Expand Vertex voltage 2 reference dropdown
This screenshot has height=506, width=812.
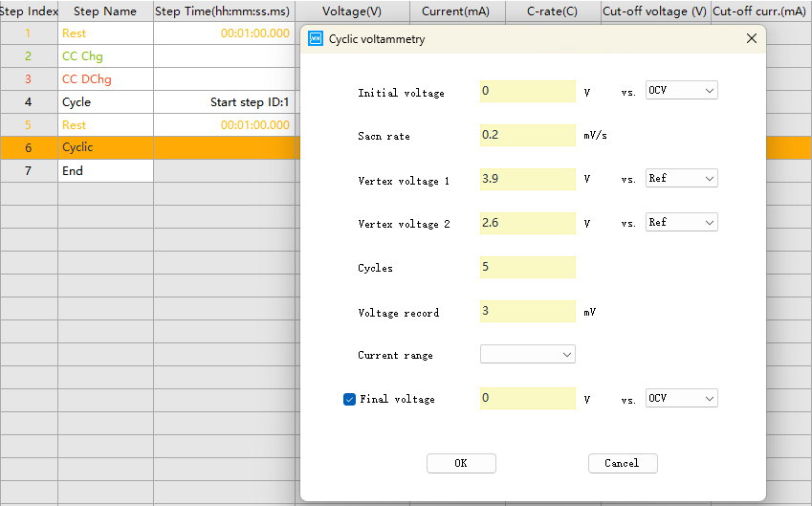681,223
